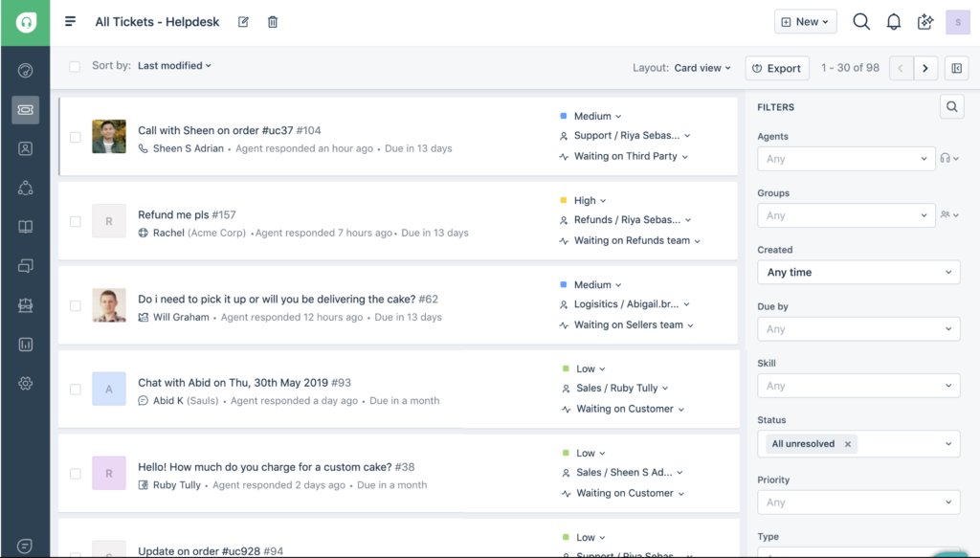Open the search magnifier in header
980x558 pixels.
pyautogui.click(x=861, y=22)
